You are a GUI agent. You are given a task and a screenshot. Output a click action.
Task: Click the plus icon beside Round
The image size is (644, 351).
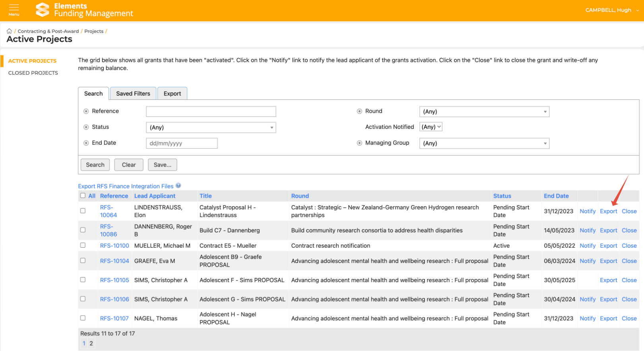[359, 111]
